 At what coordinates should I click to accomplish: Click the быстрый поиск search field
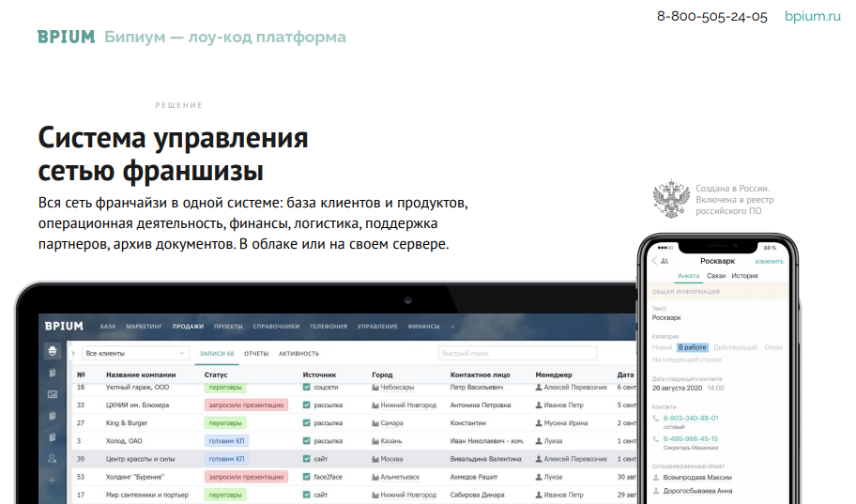coord(517,353)
